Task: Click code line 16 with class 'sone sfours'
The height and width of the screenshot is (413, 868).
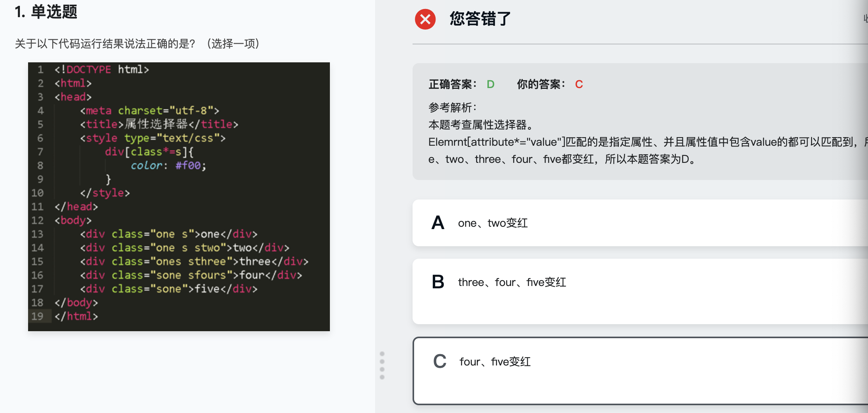Action: click(191, 275)
